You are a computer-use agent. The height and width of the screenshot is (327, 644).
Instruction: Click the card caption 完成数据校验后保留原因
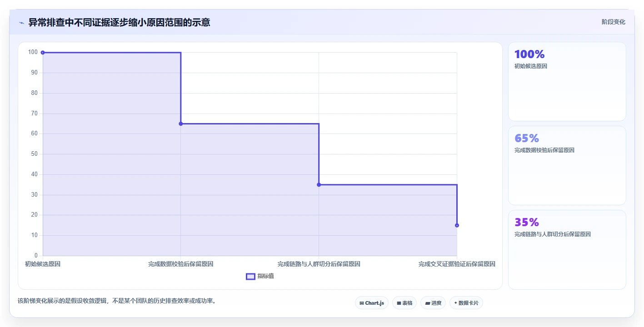[544, 150]
